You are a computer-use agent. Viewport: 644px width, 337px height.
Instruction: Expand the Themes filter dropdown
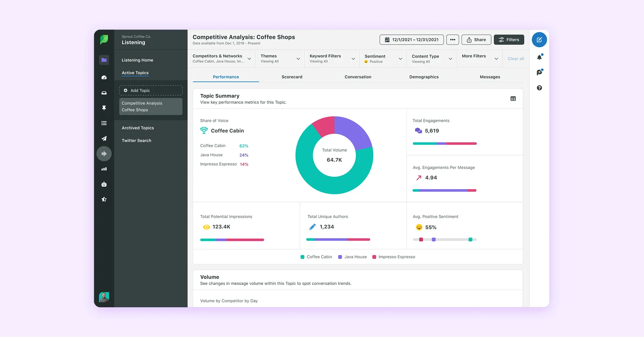[280, 58]
